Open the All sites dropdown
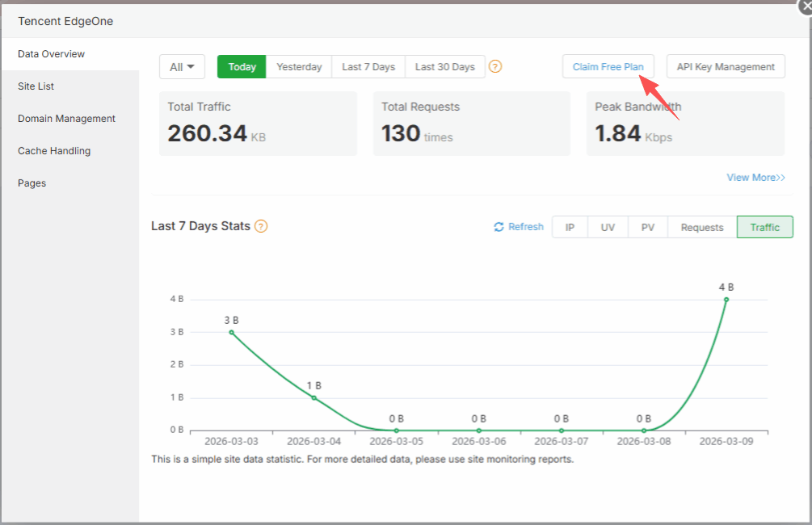This screenshot has height=525, width=812. point(182,67)
